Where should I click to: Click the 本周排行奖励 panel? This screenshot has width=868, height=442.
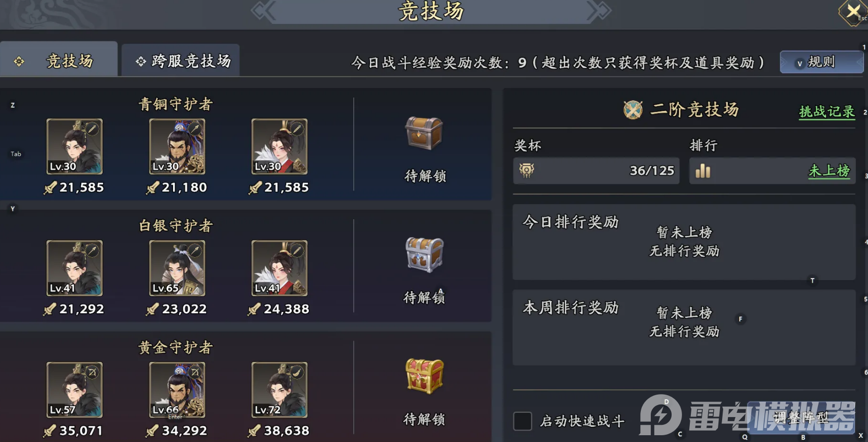684,327
